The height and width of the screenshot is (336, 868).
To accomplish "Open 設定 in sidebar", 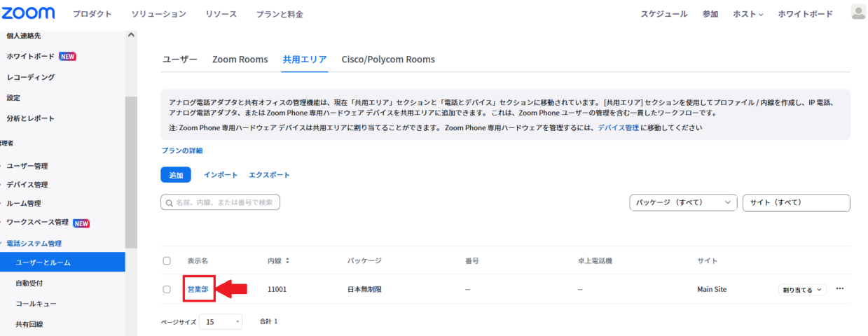I will 13,97.
